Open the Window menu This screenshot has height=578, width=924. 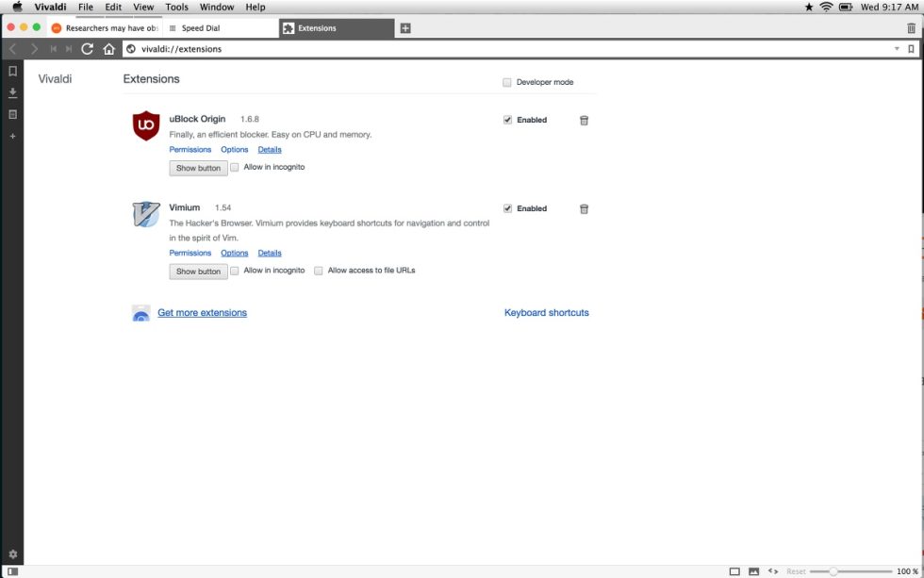(217, 7)
